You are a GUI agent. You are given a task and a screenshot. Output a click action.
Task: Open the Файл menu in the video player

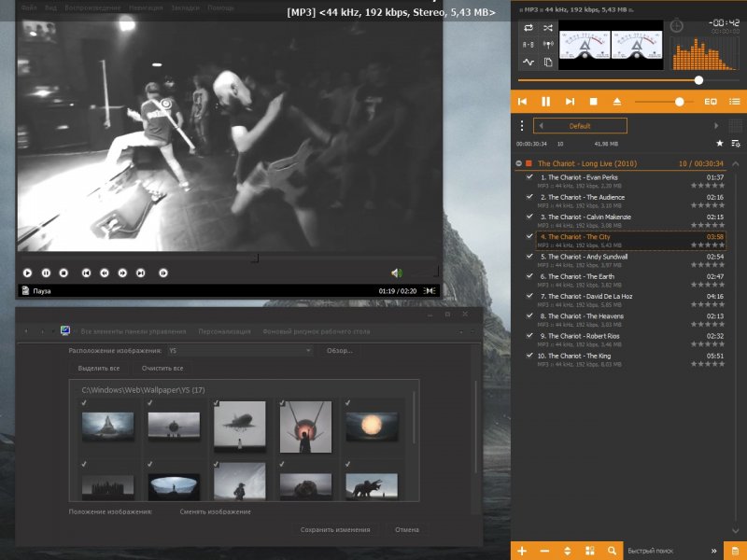pyautogui.click(x=29, y=7)
